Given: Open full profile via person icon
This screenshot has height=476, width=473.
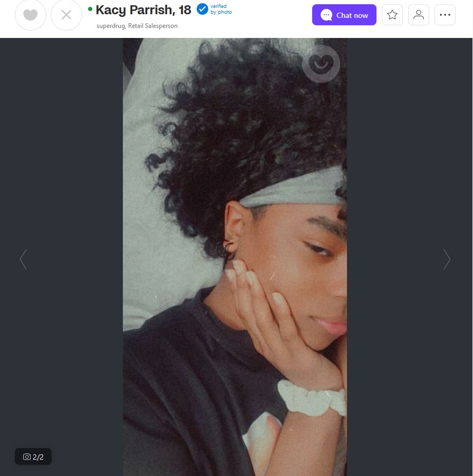Looking at the screenshot, I should (x=418, y=15).
